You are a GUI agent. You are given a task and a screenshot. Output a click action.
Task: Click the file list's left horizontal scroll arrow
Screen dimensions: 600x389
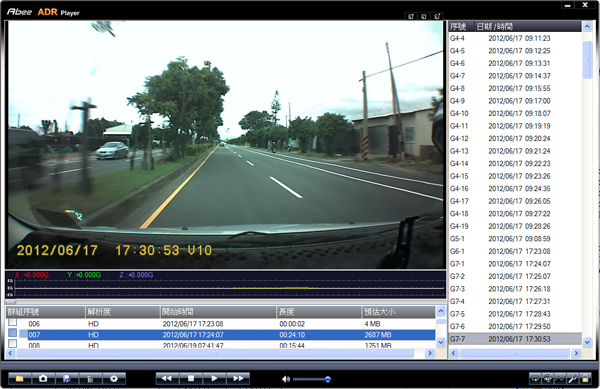pyautogui.click(x=453, y=353)
